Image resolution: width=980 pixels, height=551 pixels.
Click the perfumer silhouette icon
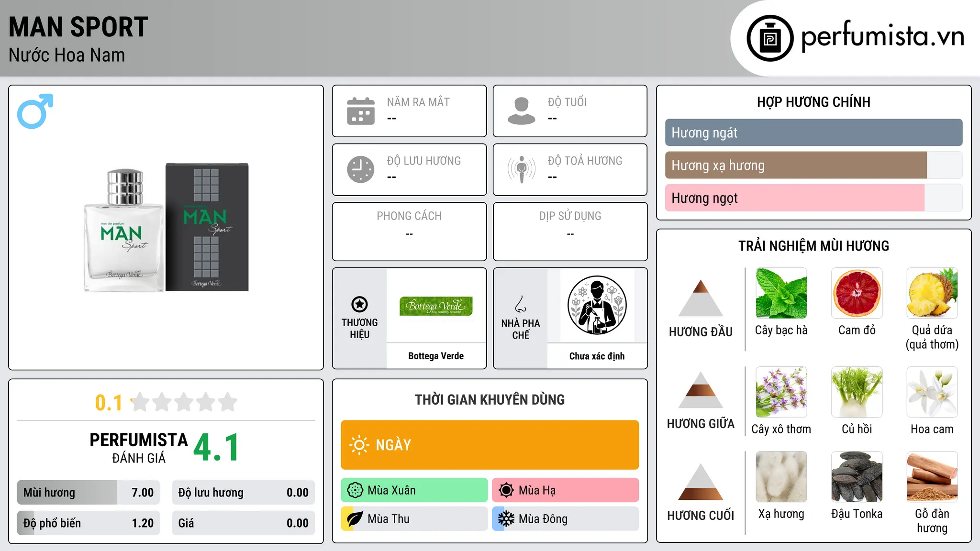(x=597, y=305)
